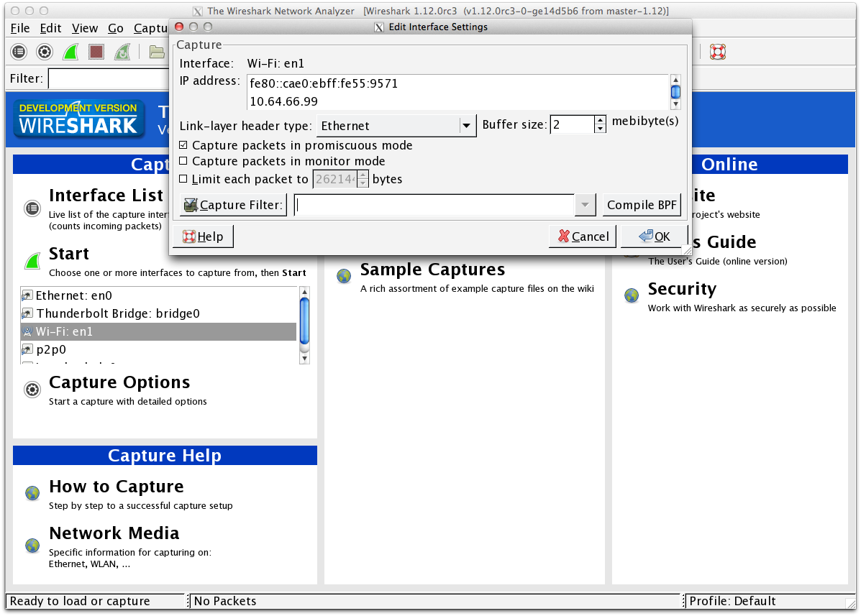Image resolution: width=861 pixels, height=616 pixels.
Task: Click the capture filter text field
Action: [434, 205]
